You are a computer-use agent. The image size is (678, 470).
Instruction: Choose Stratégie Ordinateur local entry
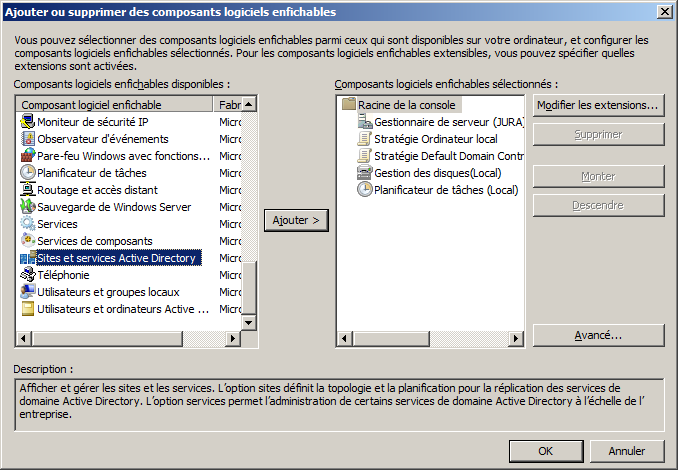click(435, 139)
